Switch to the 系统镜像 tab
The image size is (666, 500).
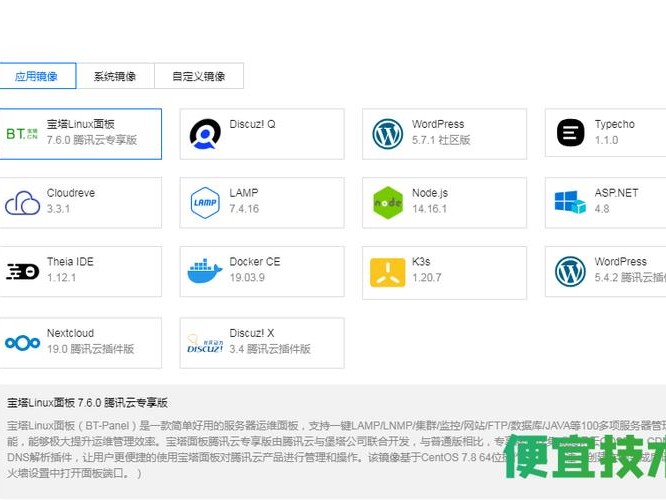(115, 76)
